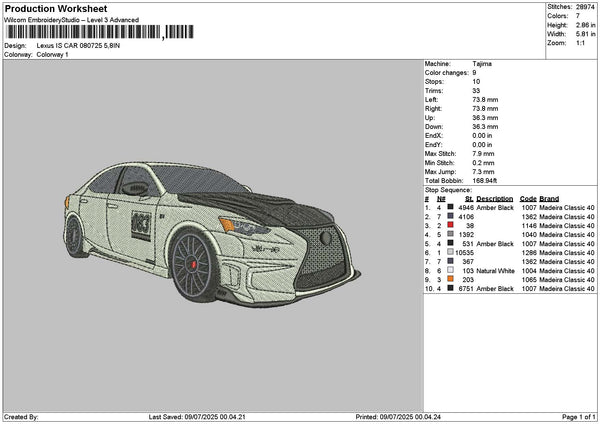Click the Colorway 1 value
The image size is (600, 424).
(x=53, y=54)
